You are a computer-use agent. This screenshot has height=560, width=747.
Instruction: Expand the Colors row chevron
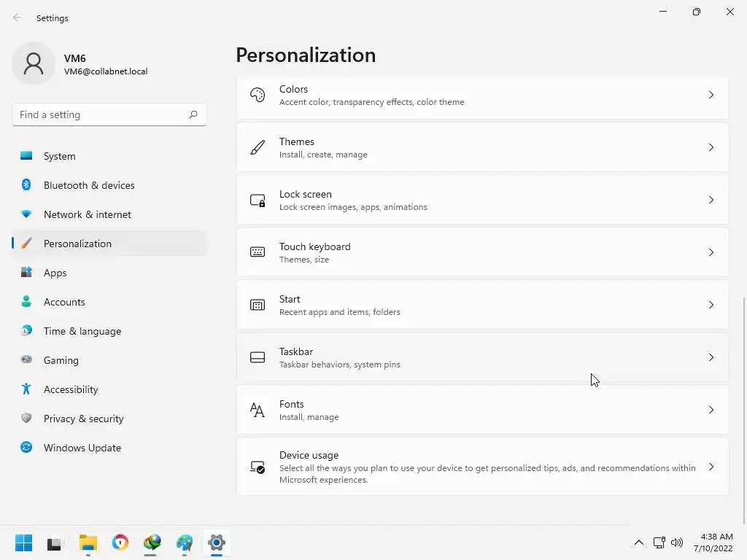tap(711, 96)
